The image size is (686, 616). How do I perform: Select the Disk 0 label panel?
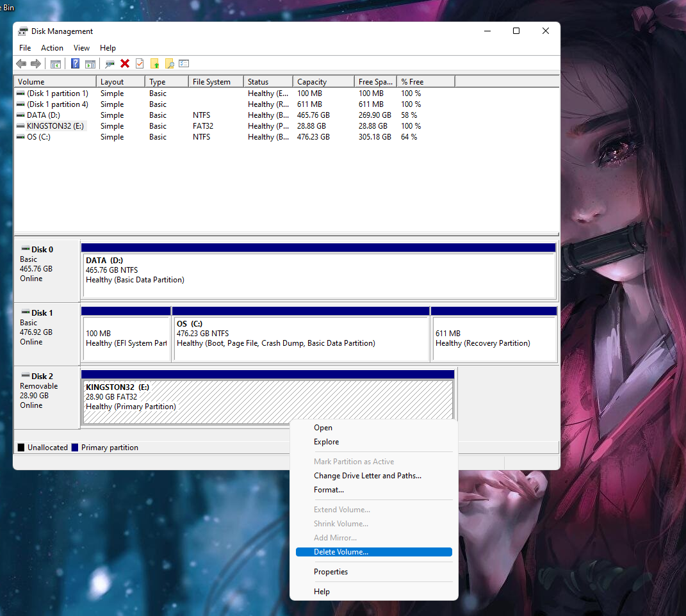click(x=47, y=270)
